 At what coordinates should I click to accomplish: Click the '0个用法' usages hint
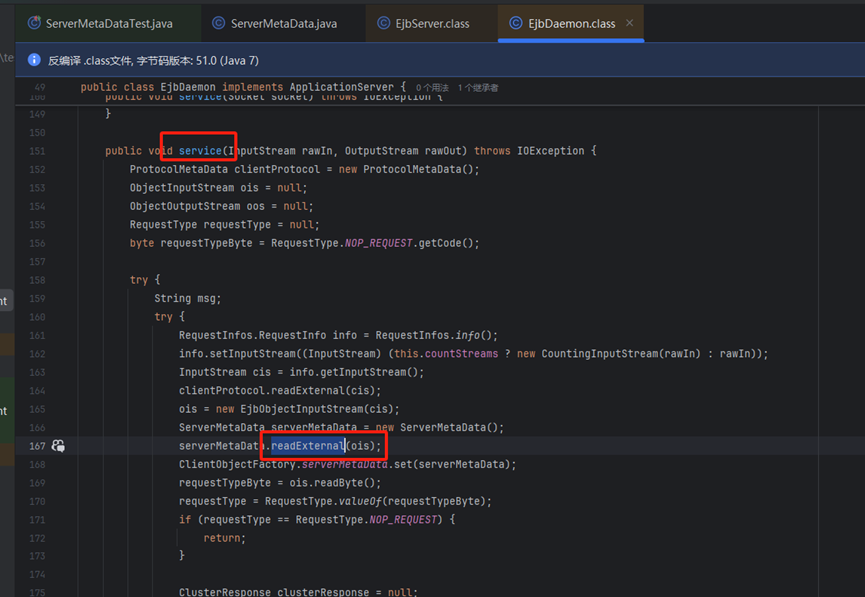(432, 88)
